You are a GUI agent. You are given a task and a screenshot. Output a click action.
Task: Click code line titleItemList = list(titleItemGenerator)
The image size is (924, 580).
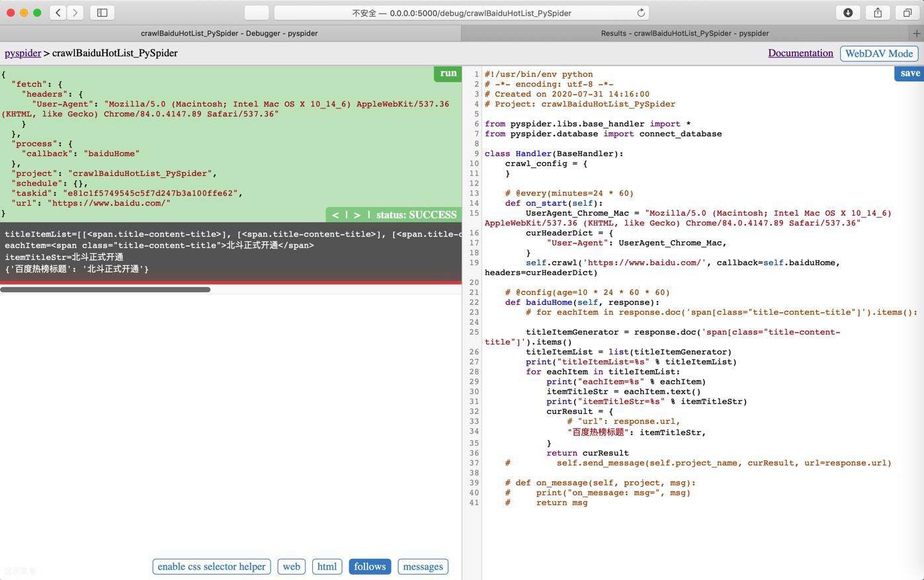tap(628, 352)
